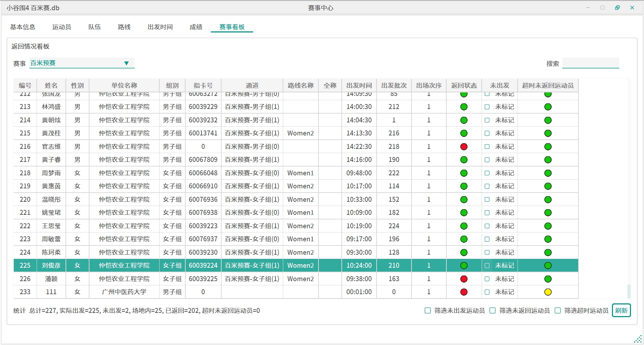
Task: Click the table's vertical scrollbar thumb
Action: click(629, 291)
